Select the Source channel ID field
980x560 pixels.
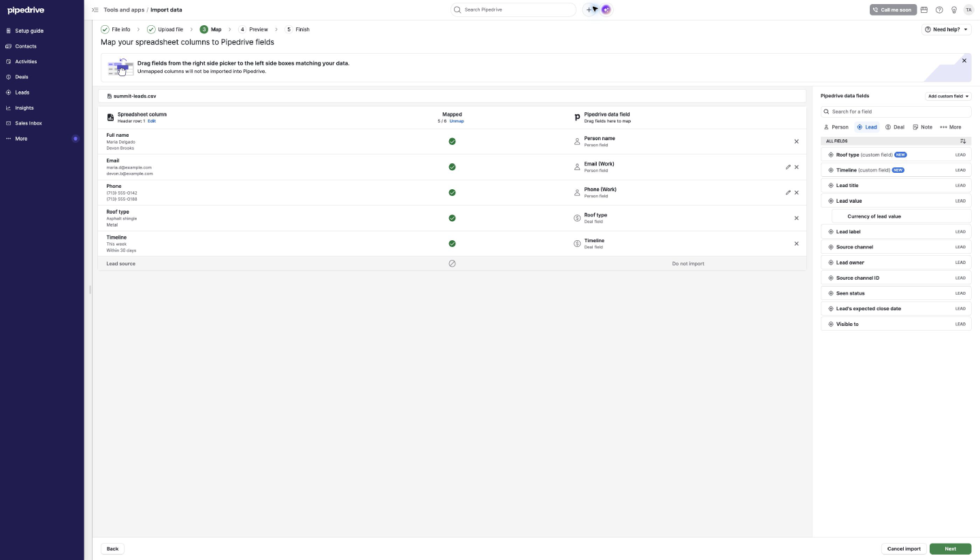pos(896,278)
